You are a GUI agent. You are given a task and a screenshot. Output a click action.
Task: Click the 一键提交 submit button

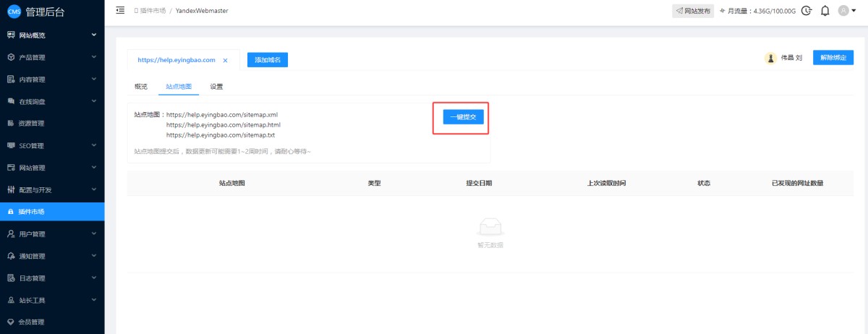click(x=463, y=116)
